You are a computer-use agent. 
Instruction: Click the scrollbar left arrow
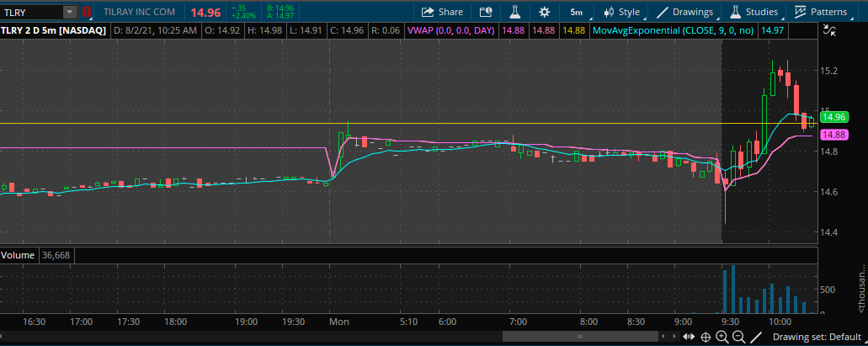[x=663, y=336]
